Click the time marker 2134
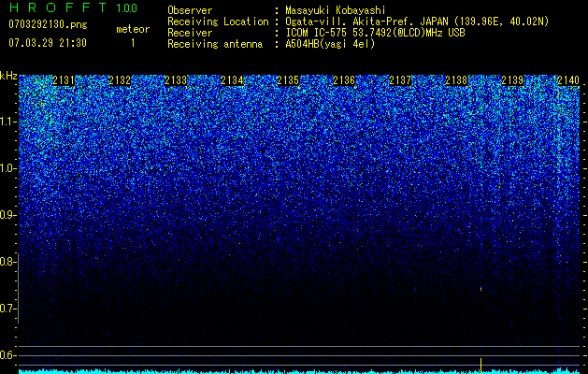The width and height of the screenshot is (588, 374). 232,80
